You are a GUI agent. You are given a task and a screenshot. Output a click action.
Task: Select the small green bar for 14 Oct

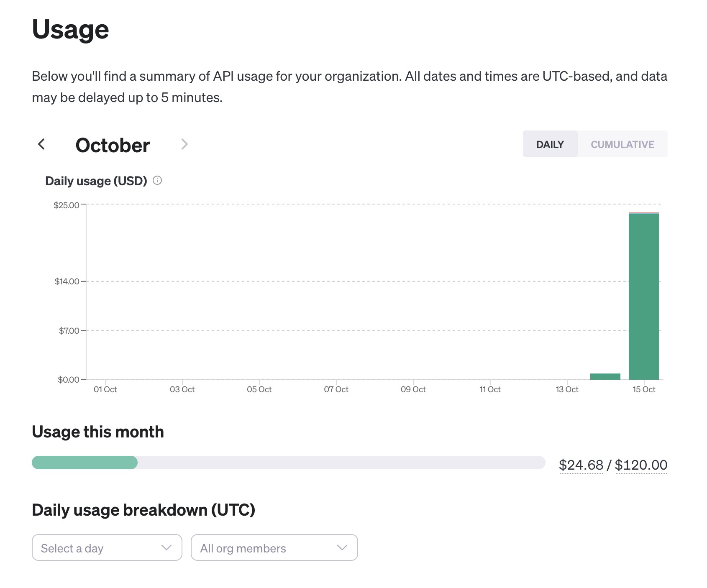(x=605, y=376)
